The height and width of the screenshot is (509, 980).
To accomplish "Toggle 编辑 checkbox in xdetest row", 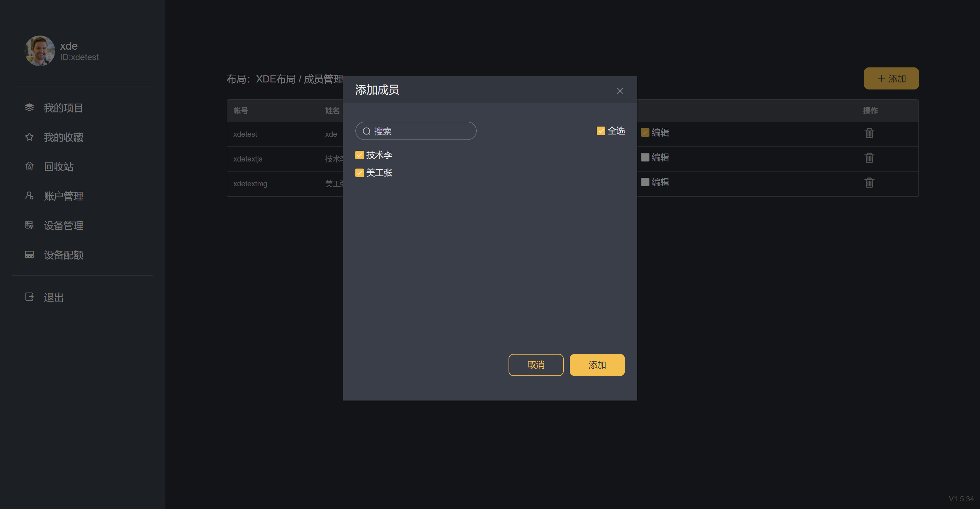I will 645,132.
